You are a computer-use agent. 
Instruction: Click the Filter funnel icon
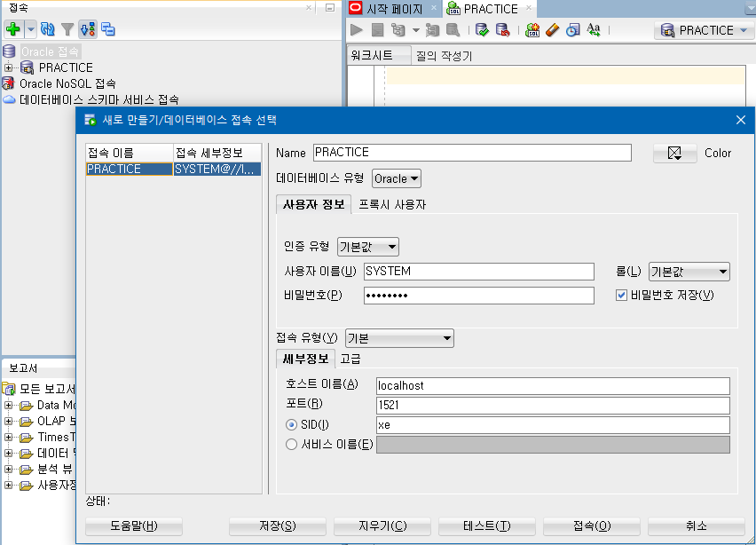click(67, 29)
